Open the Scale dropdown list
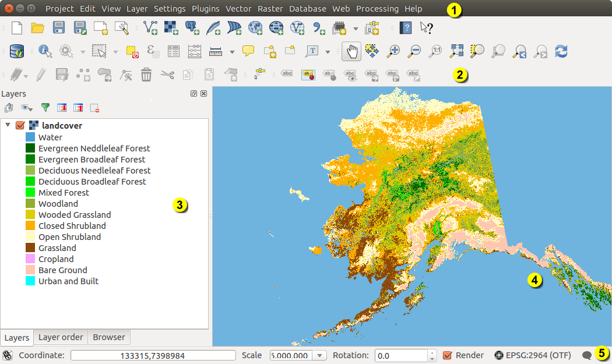Screen dimensions: 612x364 [x=320, y=355]
